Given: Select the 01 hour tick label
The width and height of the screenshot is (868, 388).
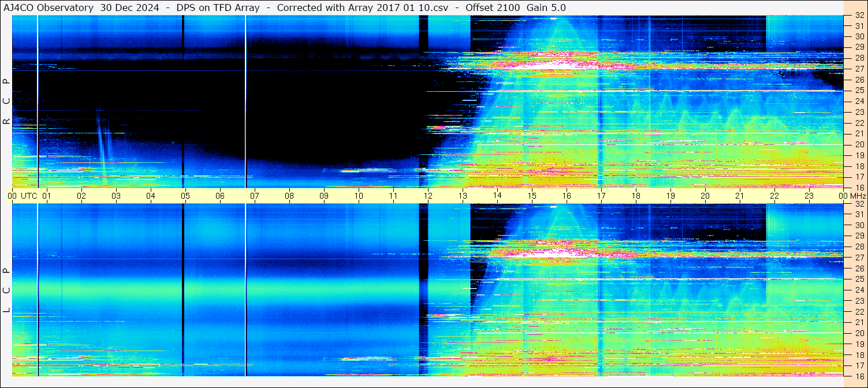Looking at the screenshot, I should point(47,196).
